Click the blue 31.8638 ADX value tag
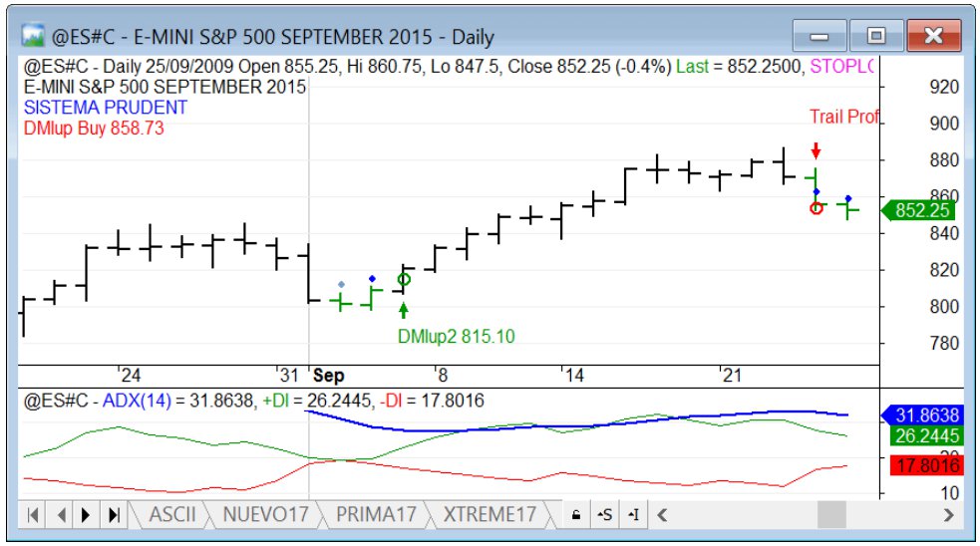The width and height of the screenshot is (980, 546). [x=922, y=414]
